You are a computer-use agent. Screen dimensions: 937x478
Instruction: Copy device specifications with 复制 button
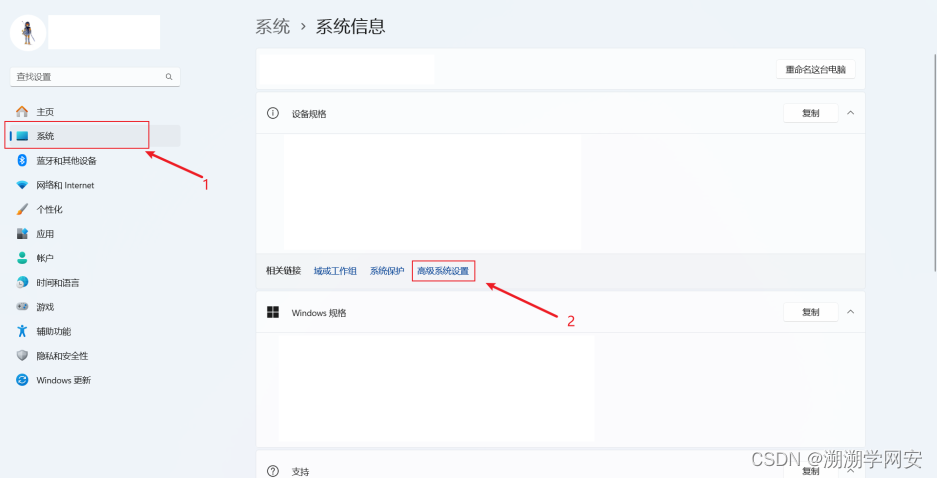point(810,113)
